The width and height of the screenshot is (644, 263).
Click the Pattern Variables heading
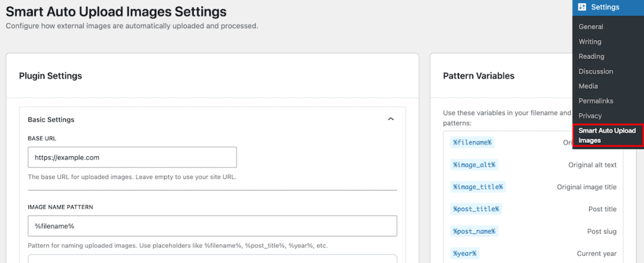tap(479, 76)
